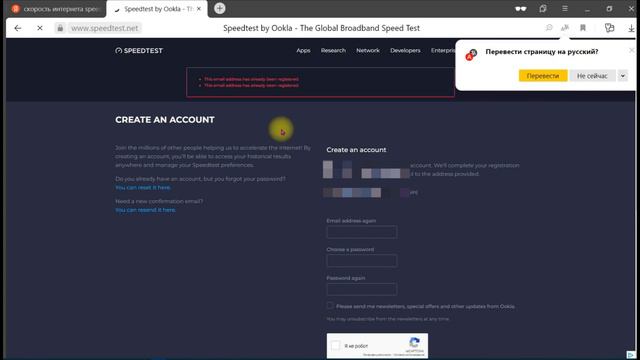Open the reader comments icon in address bar

point(549,28)
